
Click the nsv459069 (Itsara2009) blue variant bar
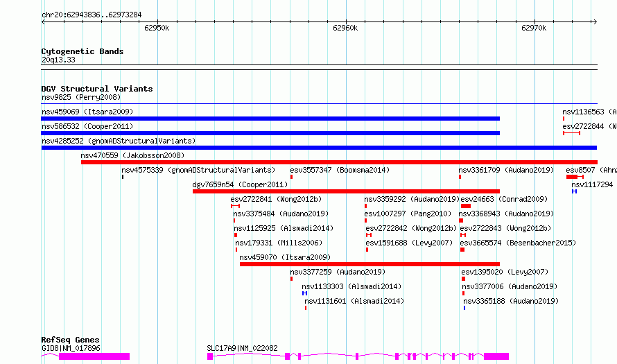(x=270, y=119)
